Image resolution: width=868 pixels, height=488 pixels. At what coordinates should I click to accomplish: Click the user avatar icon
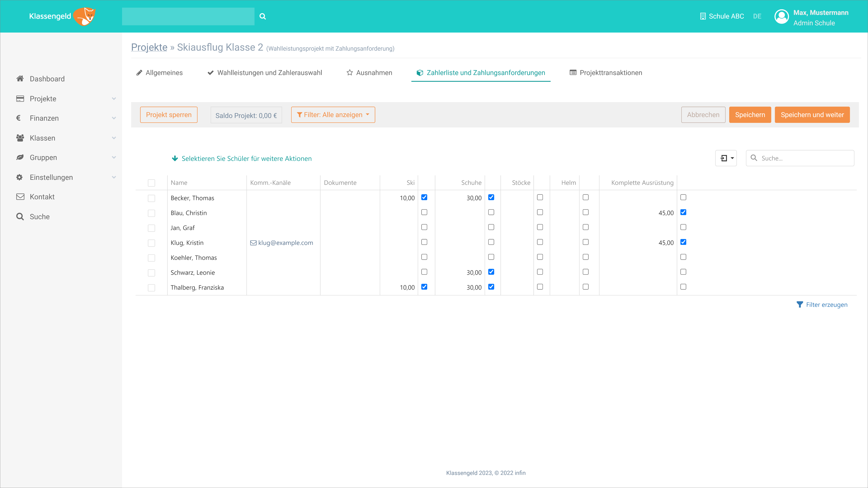coord(781,17)
